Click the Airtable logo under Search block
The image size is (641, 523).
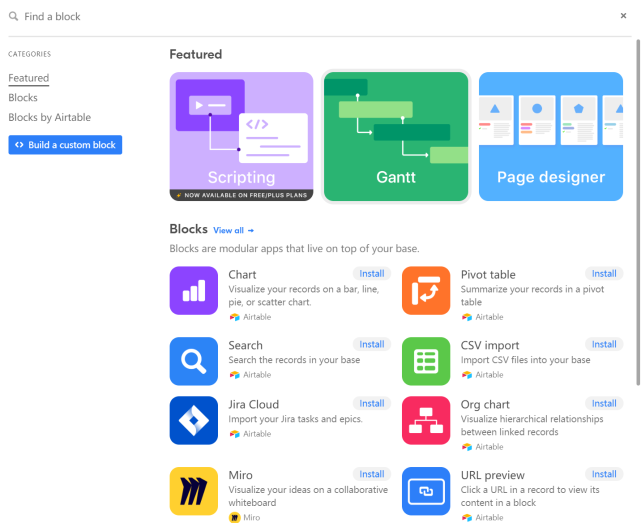click(x=234, y=375)
